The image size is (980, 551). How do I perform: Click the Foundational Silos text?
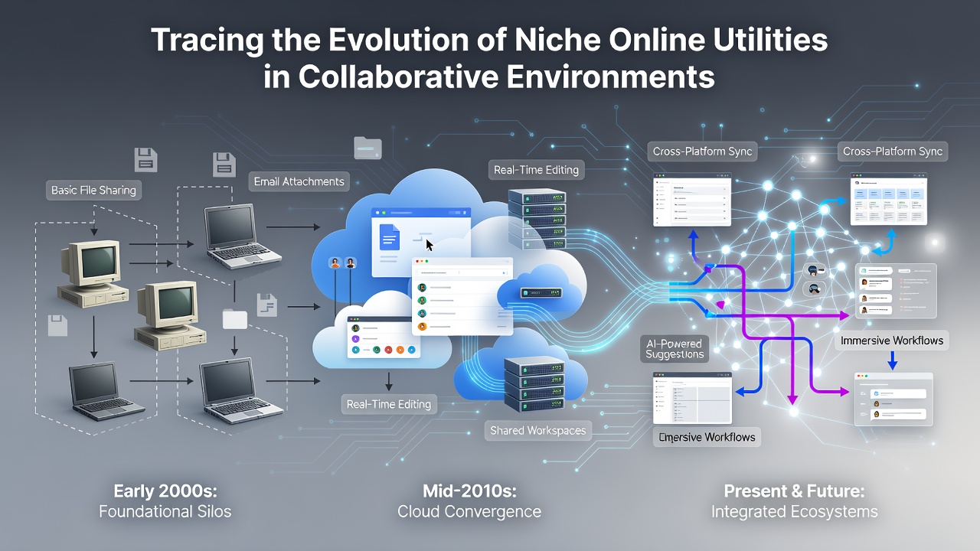pyautogui.click(x=165, y=511)
